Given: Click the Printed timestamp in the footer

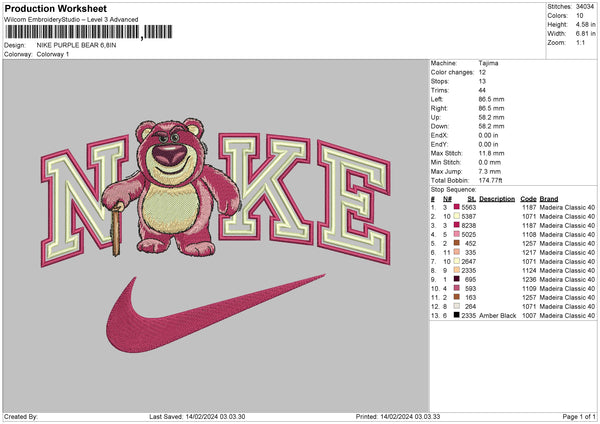Looking at the screenshot, I should point(398,416).
